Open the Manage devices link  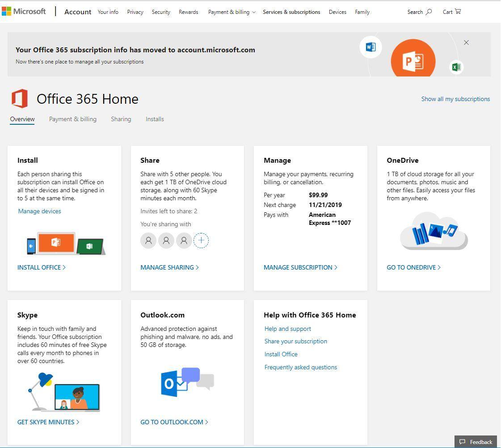pos(40,211)
